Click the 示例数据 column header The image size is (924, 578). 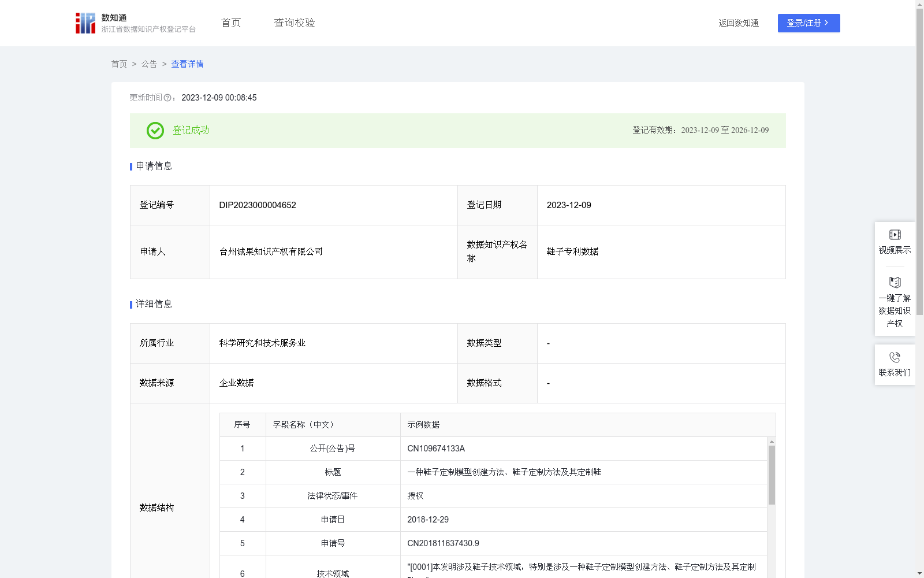(x=588, y=425)
